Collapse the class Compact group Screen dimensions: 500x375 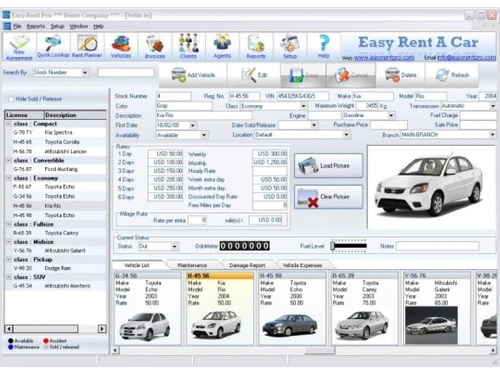9,124
